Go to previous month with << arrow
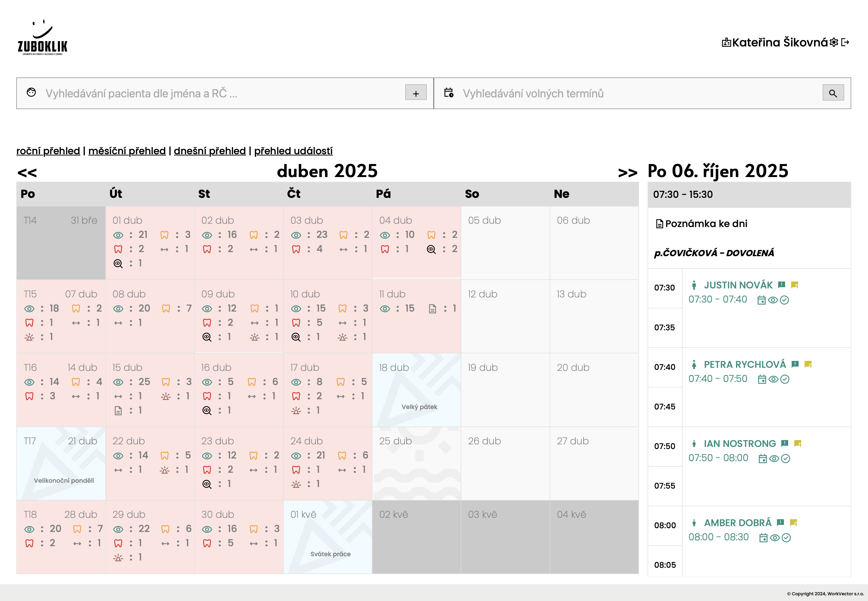Image resolution: width=868 pixels, height=601 pixels. (27, 173)
